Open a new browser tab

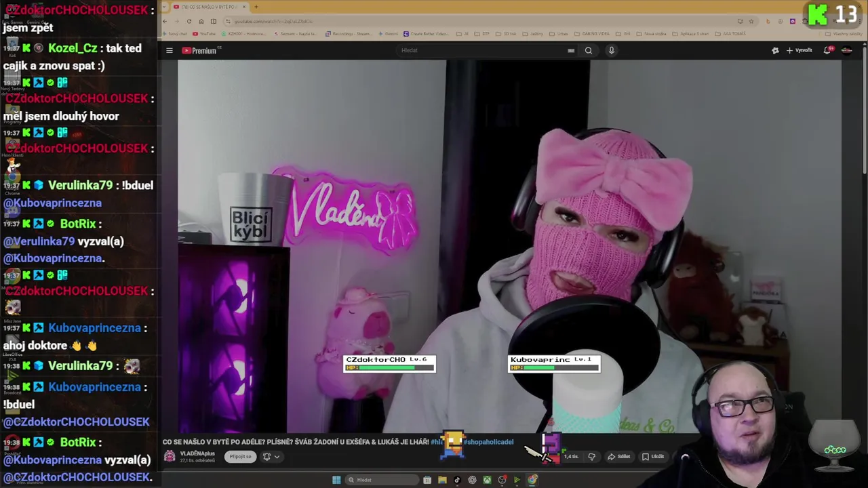tap(256, 7)
